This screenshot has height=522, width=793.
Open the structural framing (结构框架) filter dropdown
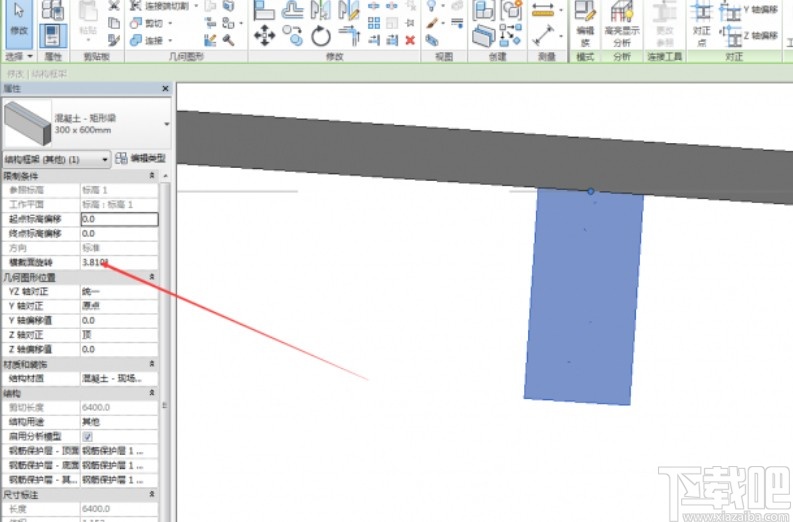pos(105,159)
